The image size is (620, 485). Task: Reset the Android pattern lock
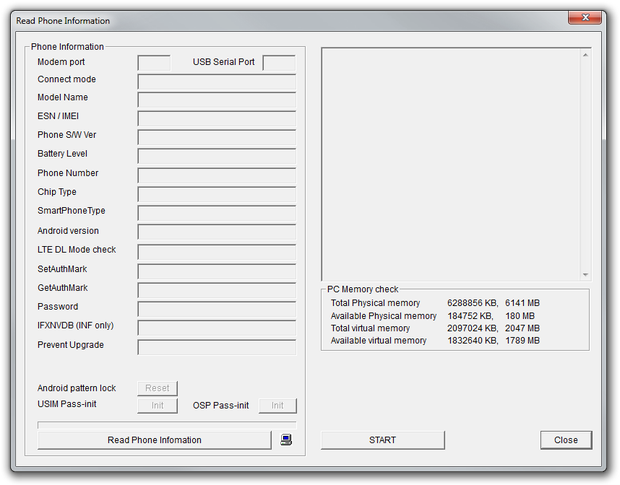pos(157,388)
